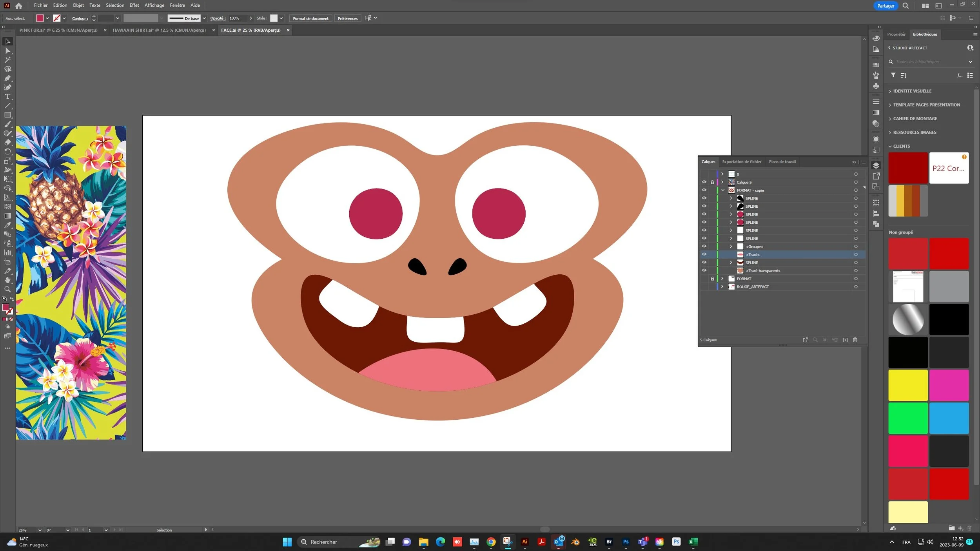Select the Pen tool in toolbar
Screen dimensions: 980x551
pos(7,78)
